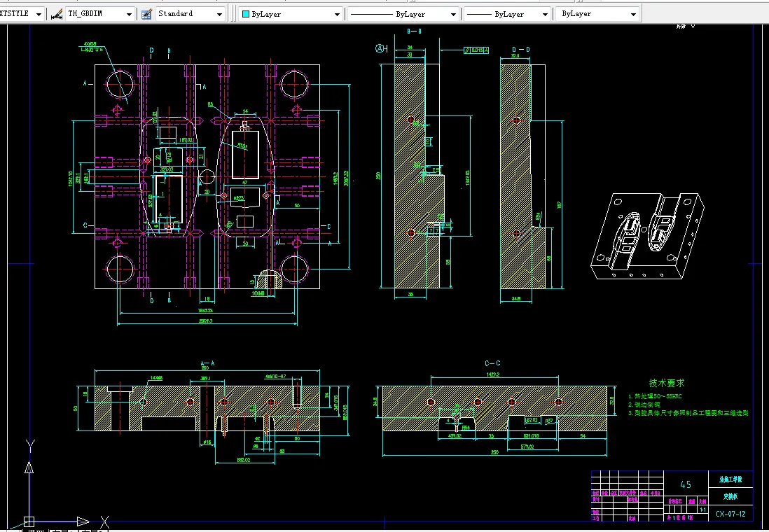Open the TH_GBDIM dimension style dropdown
Image resolution: width=769 pixels, height=532 pixels.
(129, 14)
